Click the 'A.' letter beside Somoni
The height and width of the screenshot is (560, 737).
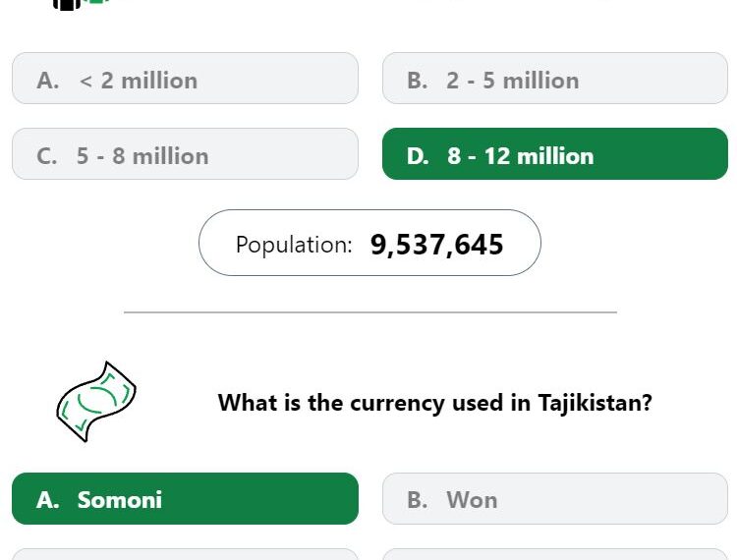48,500
